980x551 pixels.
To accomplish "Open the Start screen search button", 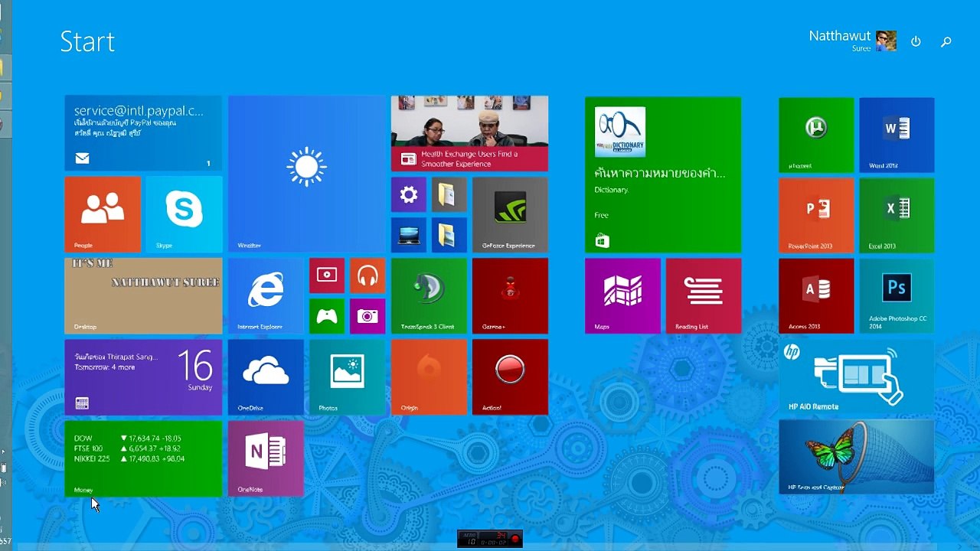I will coord(946,41).
